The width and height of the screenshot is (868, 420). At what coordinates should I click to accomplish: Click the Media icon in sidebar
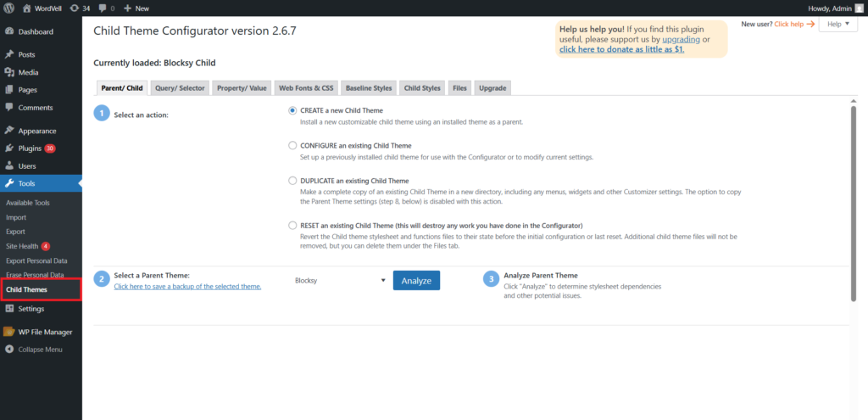[x=9, y=73]
